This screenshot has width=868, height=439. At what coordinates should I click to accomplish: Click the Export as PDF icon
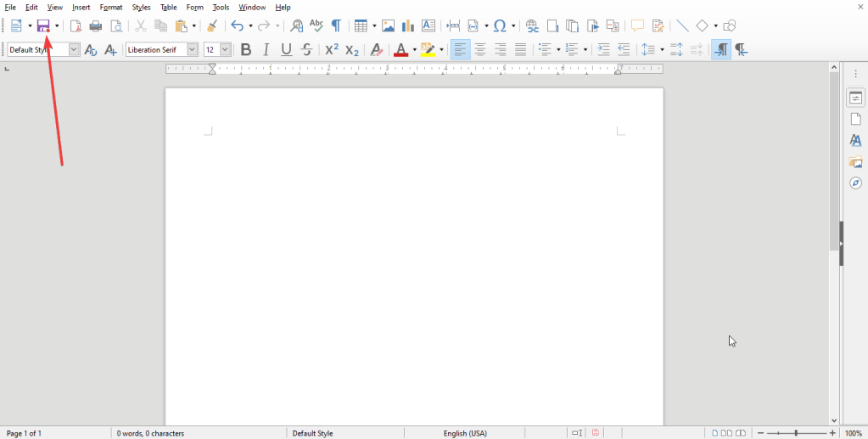[76, 26]
